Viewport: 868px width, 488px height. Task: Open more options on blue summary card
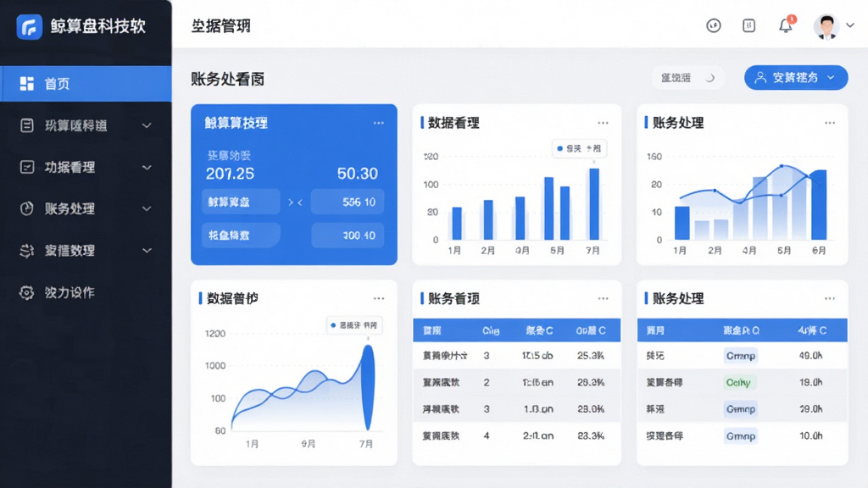379,123
